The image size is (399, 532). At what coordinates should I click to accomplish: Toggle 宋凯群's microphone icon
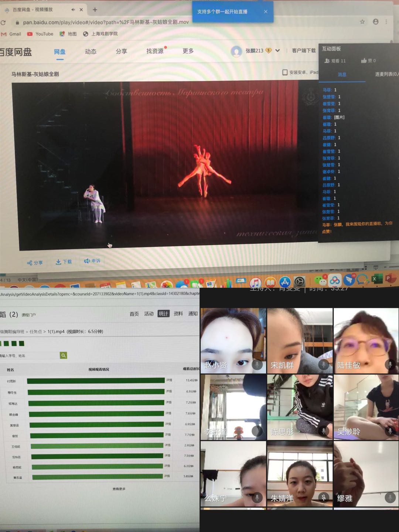pyautogui.click(x=323, y=365)
